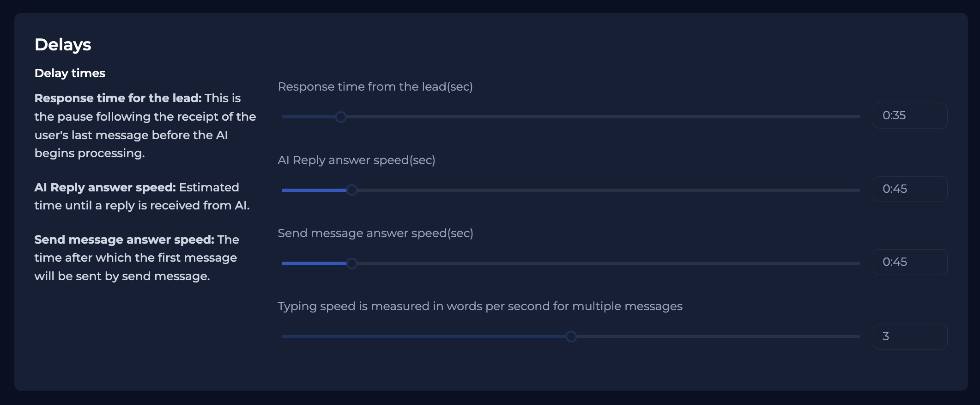Click the bold 'Send message answer speed:' description text
Screen dimensions: 980x405
click(x=124, y=239)
